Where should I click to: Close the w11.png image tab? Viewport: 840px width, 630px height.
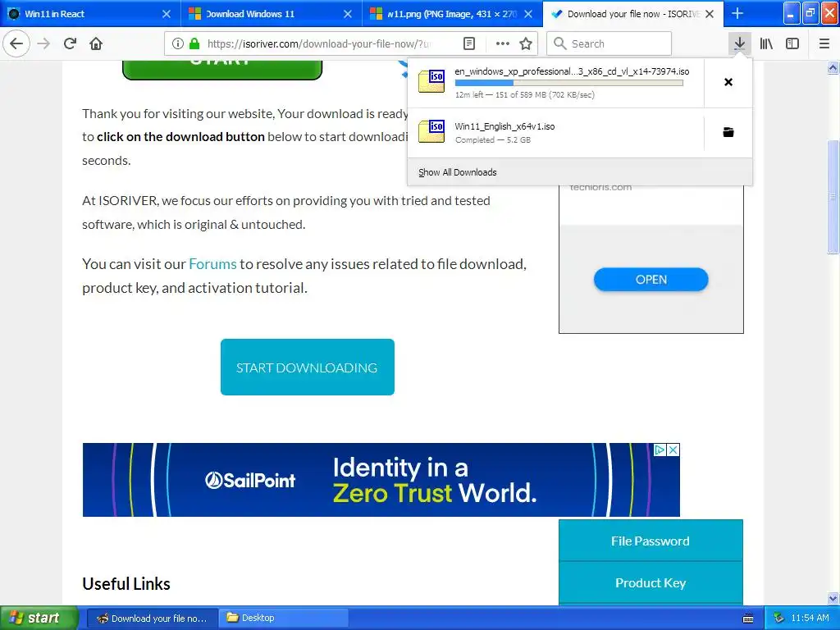pyautogui.click(x=528, y=14)
